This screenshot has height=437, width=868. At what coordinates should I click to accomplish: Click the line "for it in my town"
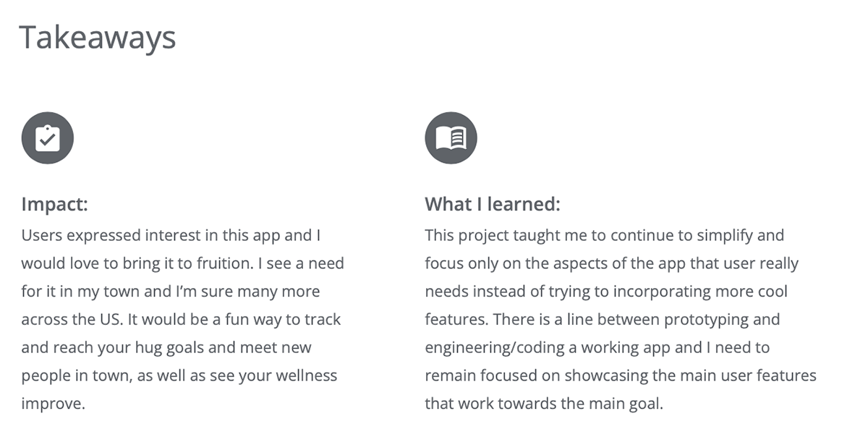pyautogui.click(x=171, y=292)
